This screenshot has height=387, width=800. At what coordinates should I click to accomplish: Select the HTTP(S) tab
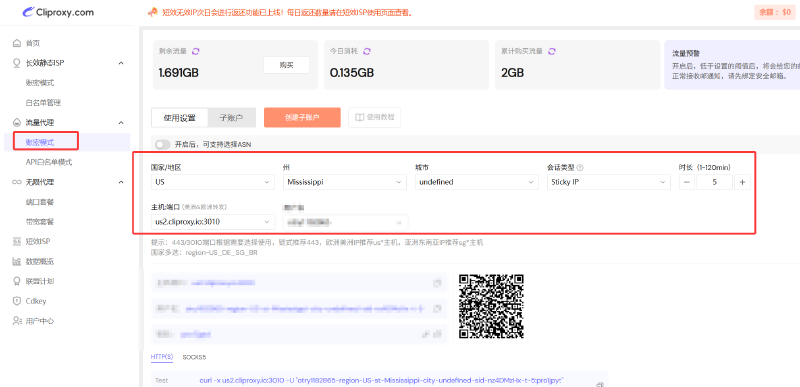pos(162,357)
